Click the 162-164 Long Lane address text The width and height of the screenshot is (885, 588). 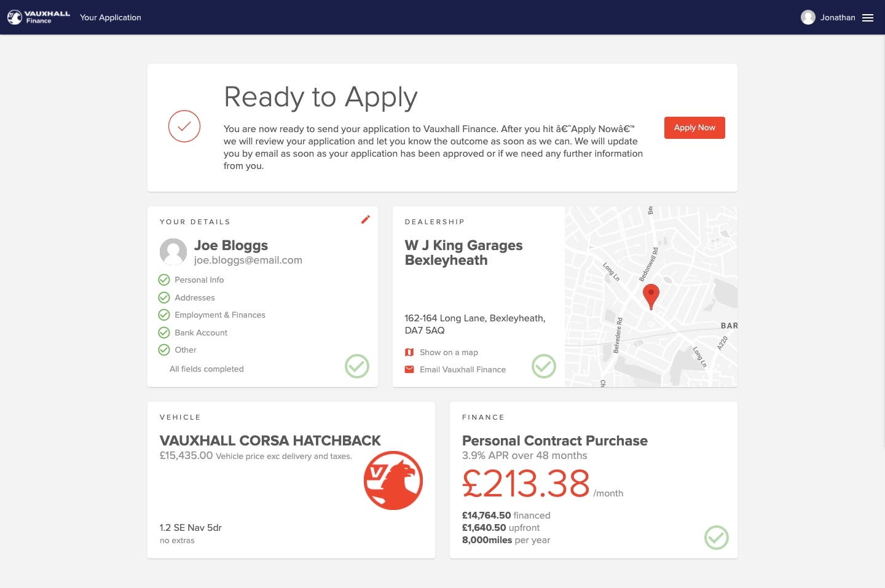475,324
